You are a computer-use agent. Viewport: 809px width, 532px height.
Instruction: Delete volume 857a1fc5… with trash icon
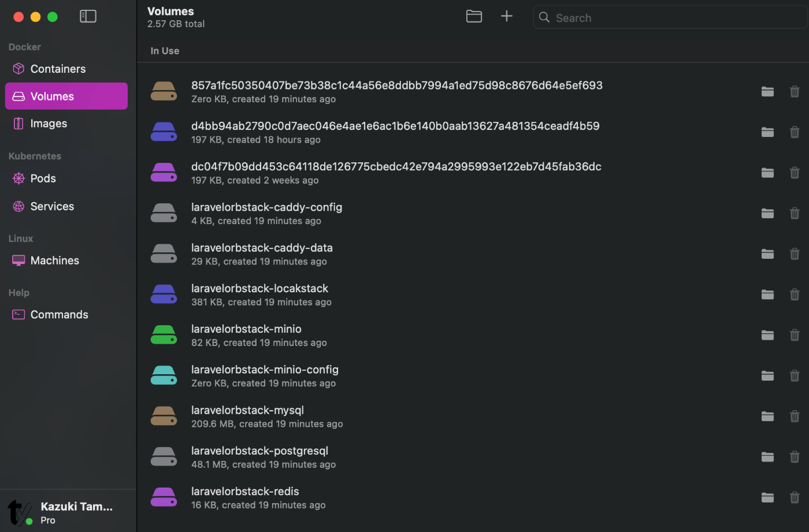tap(795, 91)
